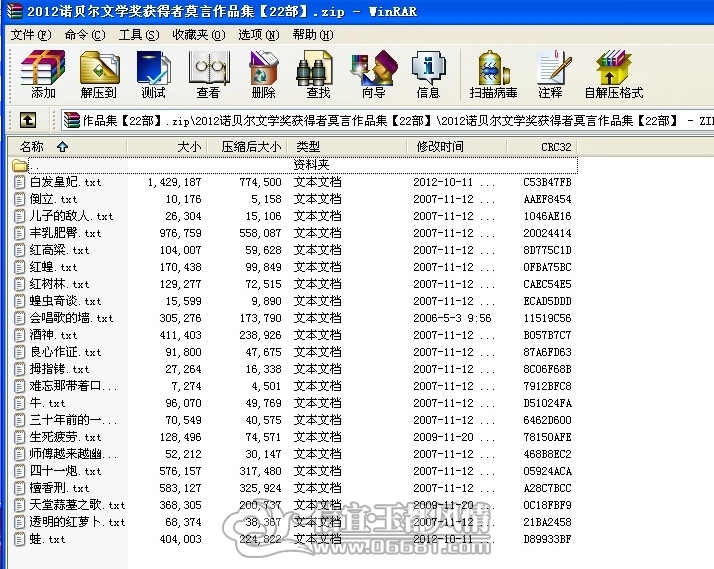Select the file 红树林.txt

click(x=59, y=284)
